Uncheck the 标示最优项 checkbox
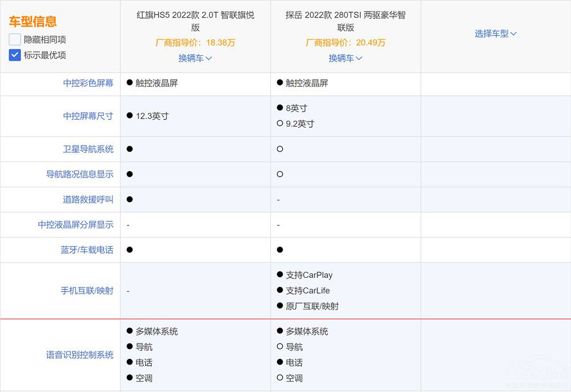Image resolution: width=571 pixels, height=392 pixels. (15, 55)
